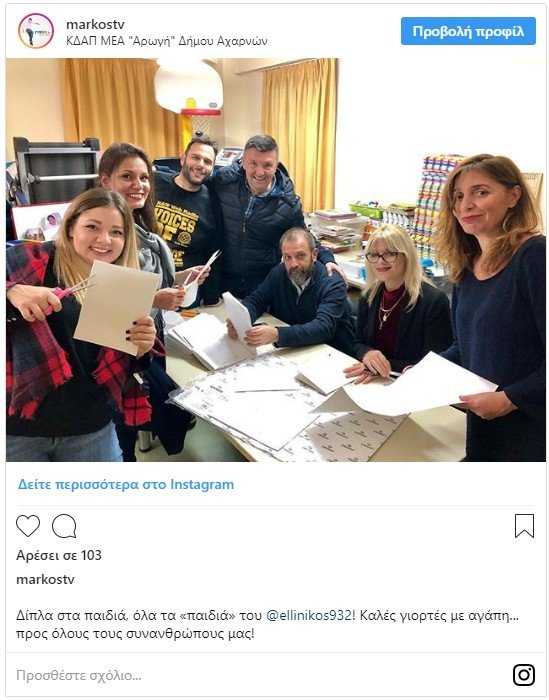The height and width of the screenshot is (700, 549).
Task: Click the Προβολή προφίλ button
Action: [x=468, y=31]
